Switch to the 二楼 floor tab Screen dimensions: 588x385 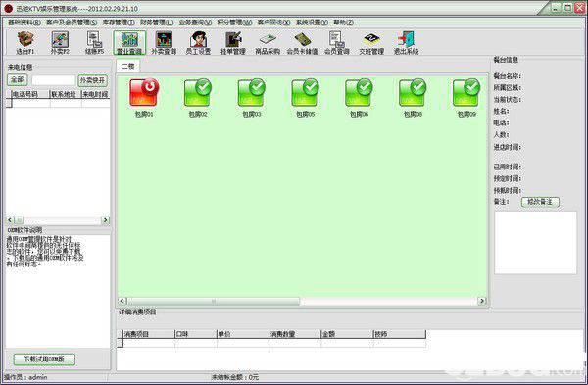(127, 66)
